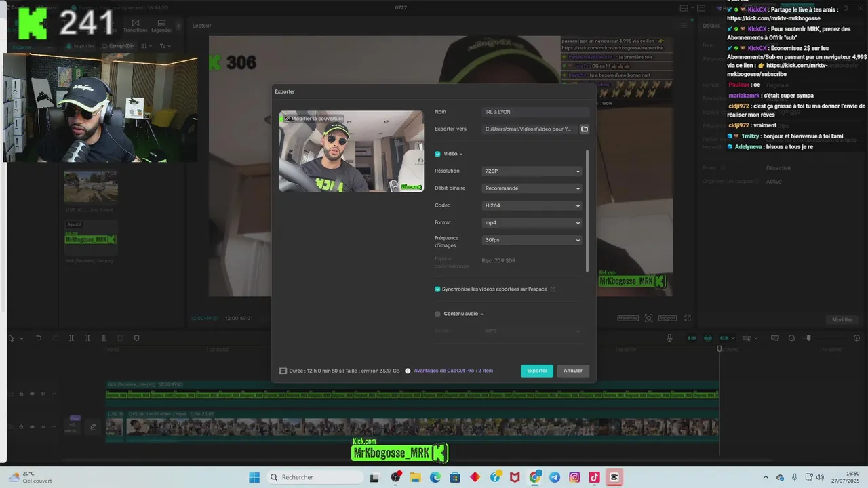Click the Rapport button under player
Viewport: 868px width, 488px height.
pyautogui.click(x=668, y=318)
